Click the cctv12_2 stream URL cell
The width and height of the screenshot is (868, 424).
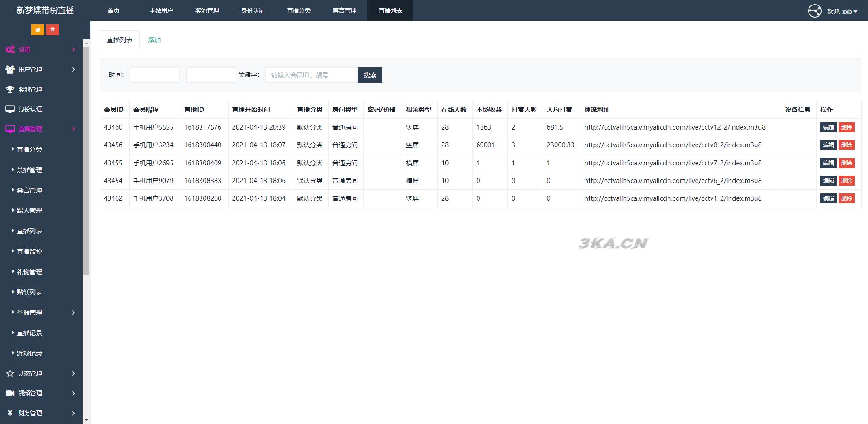pos(680,127)
